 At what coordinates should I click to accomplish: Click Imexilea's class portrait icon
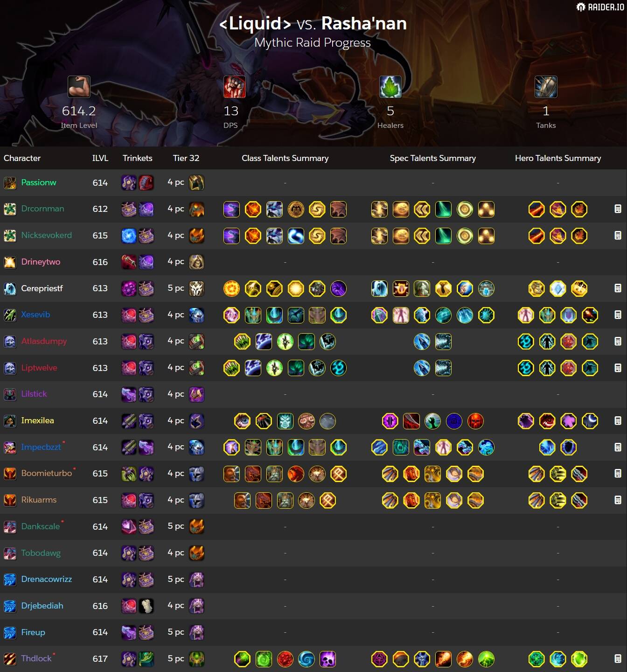click(x=10, y=421)
